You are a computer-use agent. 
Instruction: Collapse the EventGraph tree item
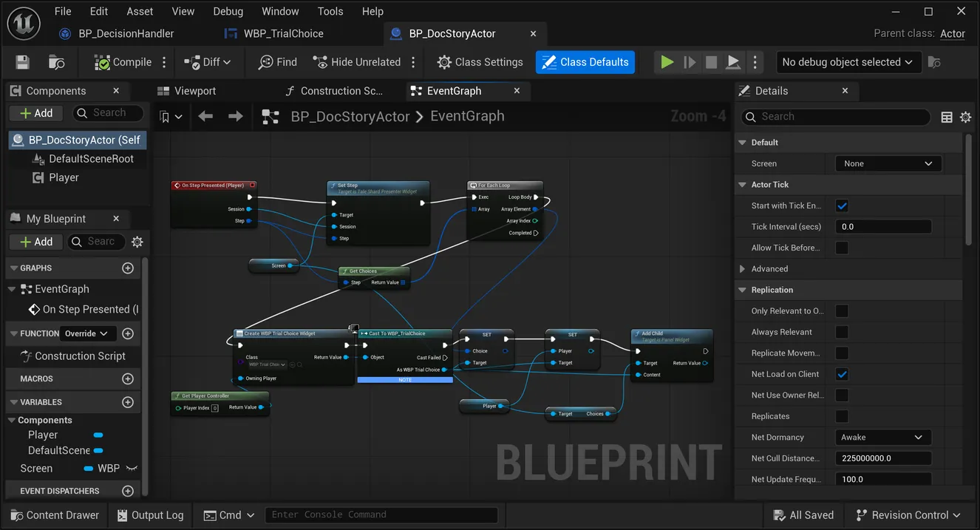12,289
